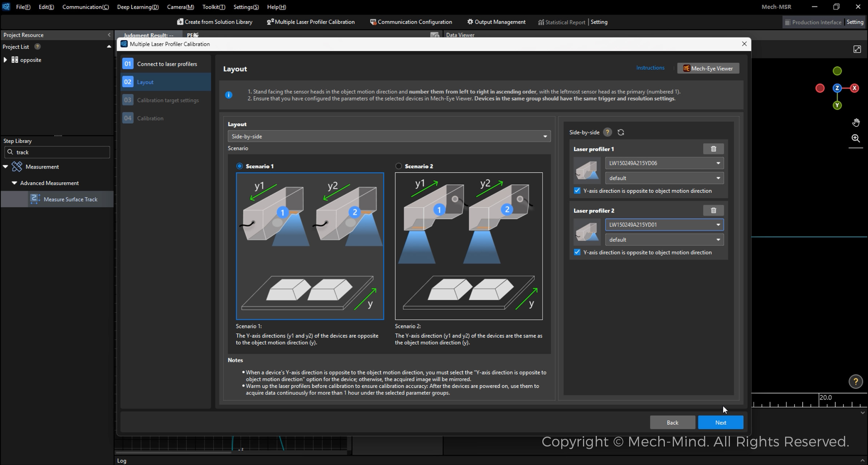The width and height of the screenshot is (868, 465).
Task: Open Statistical Report
Action: (x=562, y=22)
